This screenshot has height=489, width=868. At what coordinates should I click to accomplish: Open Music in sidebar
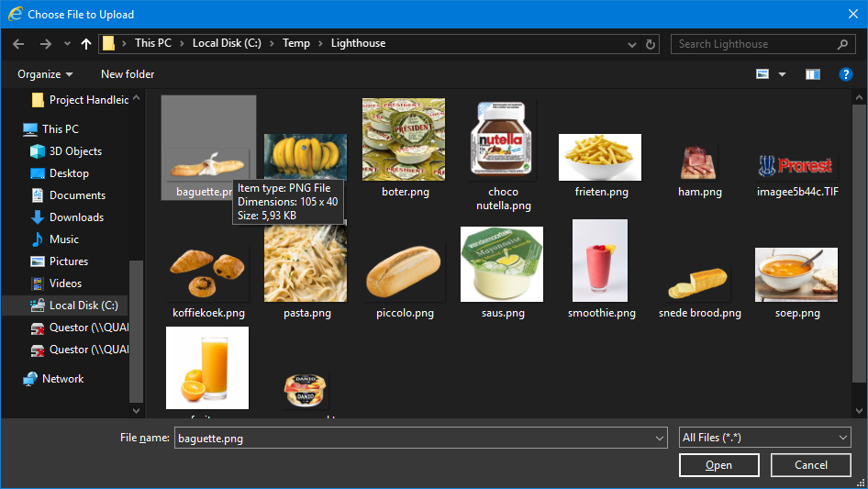pos(54,239)
